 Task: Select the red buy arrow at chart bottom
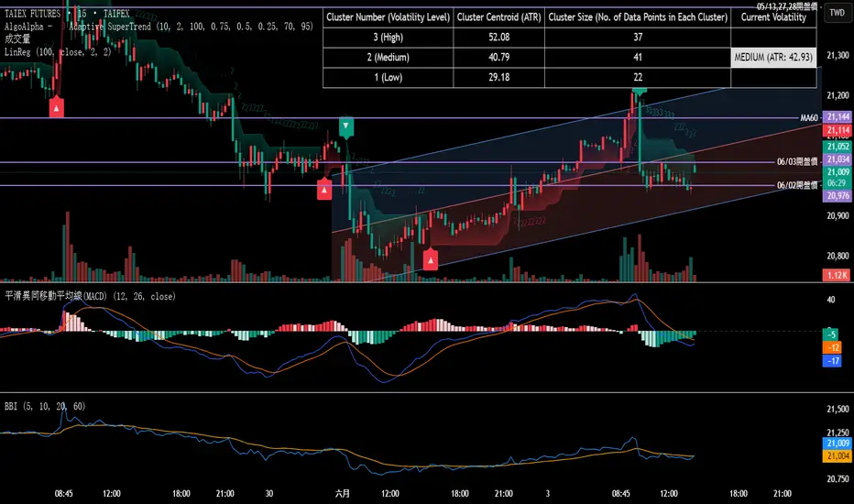coord(431,260)
